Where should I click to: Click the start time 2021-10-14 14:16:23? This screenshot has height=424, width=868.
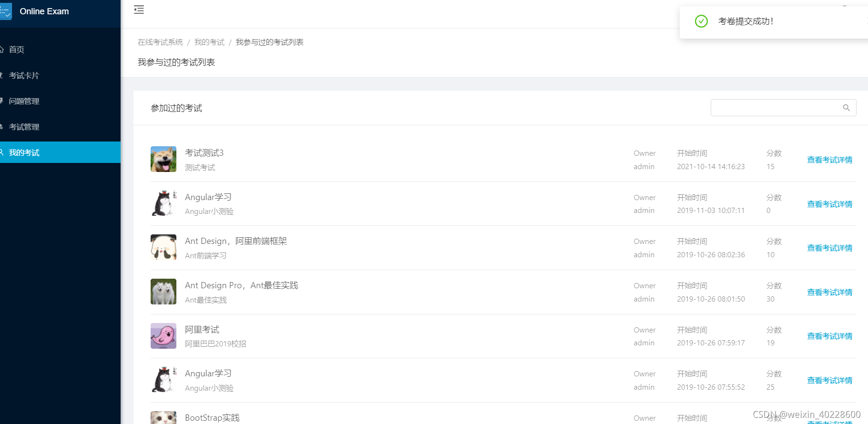tap(711, 167)
